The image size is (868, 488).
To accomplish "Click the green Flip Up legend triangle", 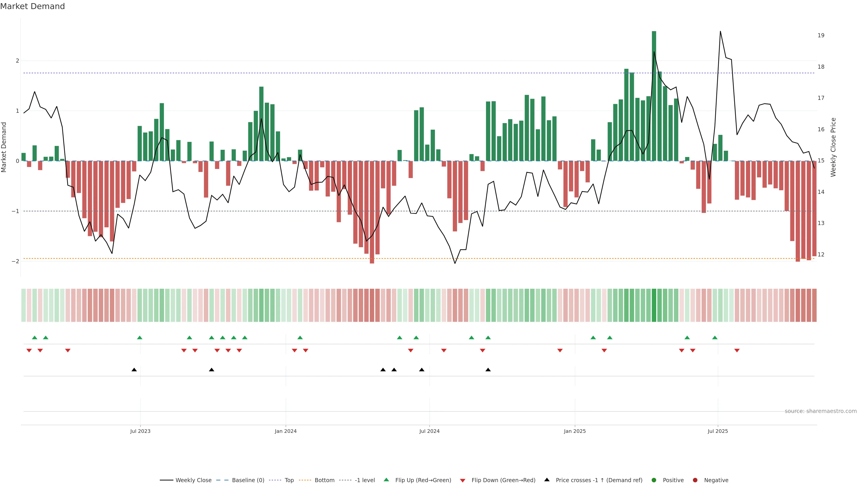I will click(387, 480).
